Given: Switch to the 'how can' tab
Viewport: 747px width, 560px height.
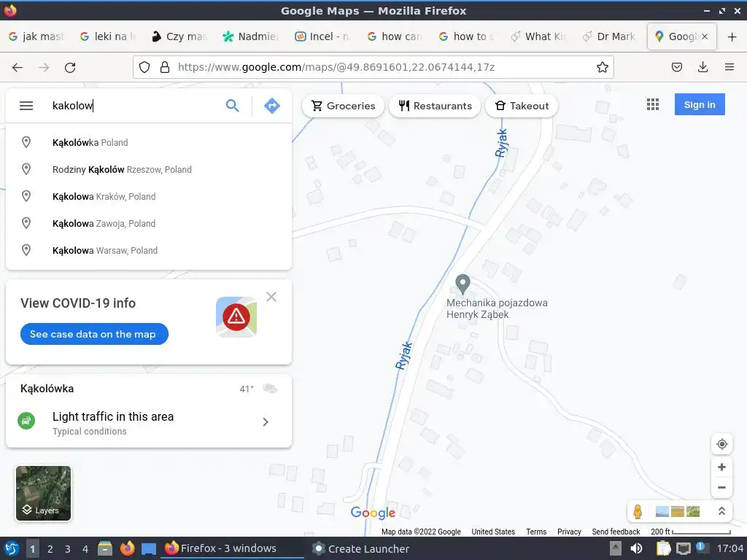Looking at the screenshot, I should (395, 36).
